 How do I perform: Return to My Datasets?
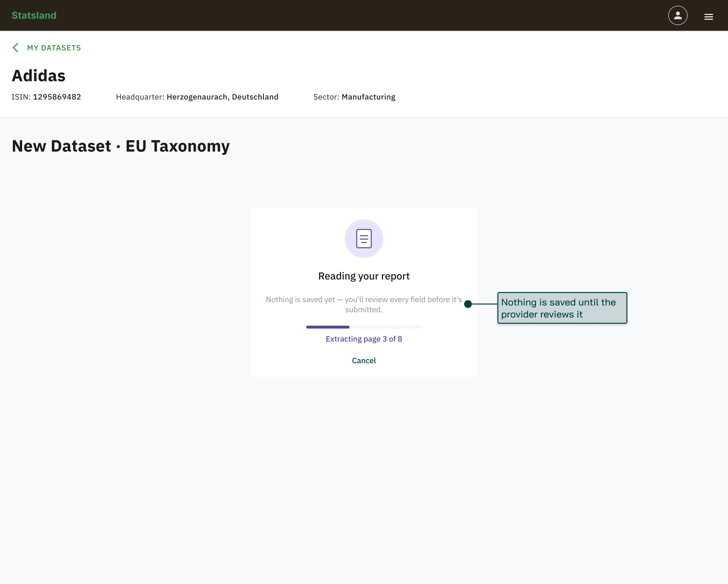pyautogui.click(x=54, y=48)
